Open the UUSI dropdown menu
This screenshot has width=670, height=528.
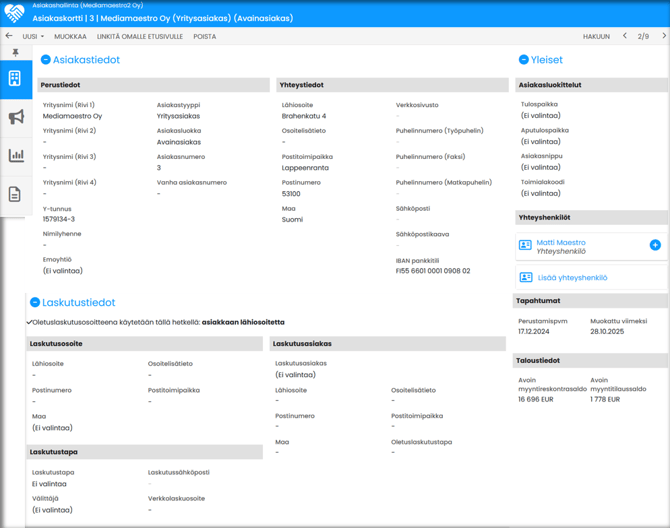(33, 36)
